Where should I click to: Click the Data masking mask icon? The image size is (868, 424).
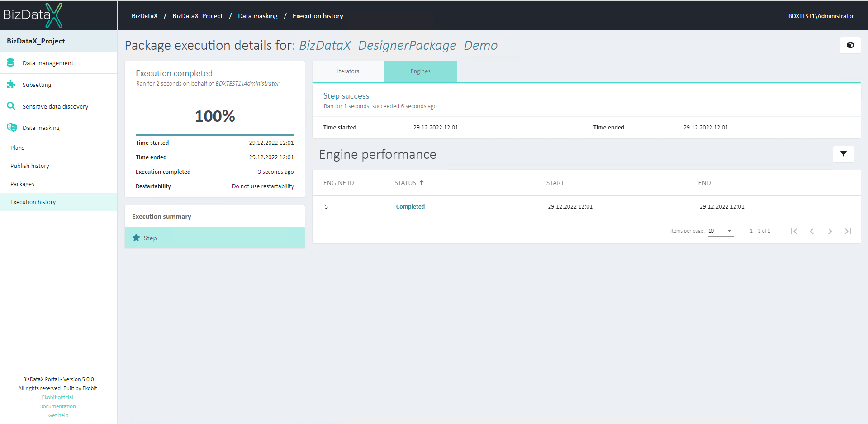[x=12, y=128]
